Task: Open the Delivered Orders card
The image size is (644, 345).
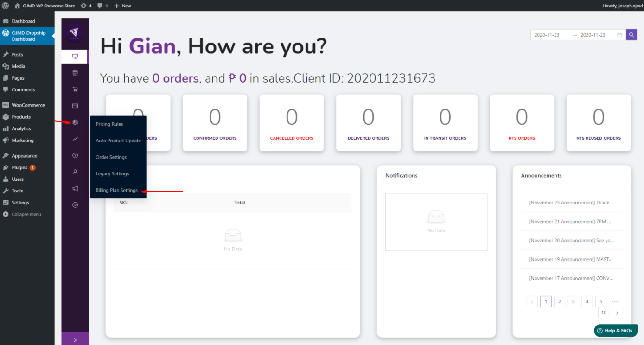Action: (x=369, y=123)
